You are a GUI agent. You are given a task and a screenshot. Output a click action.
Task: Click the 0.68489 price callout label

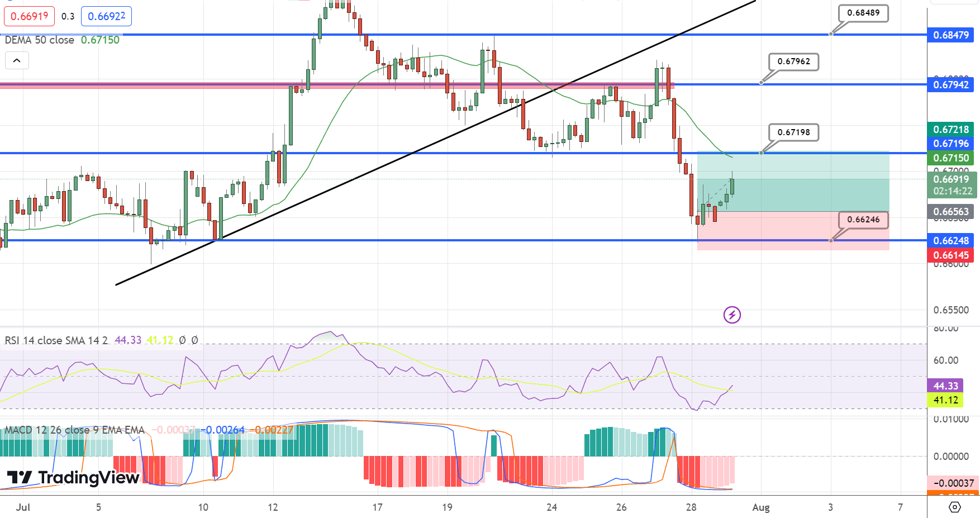863,13
